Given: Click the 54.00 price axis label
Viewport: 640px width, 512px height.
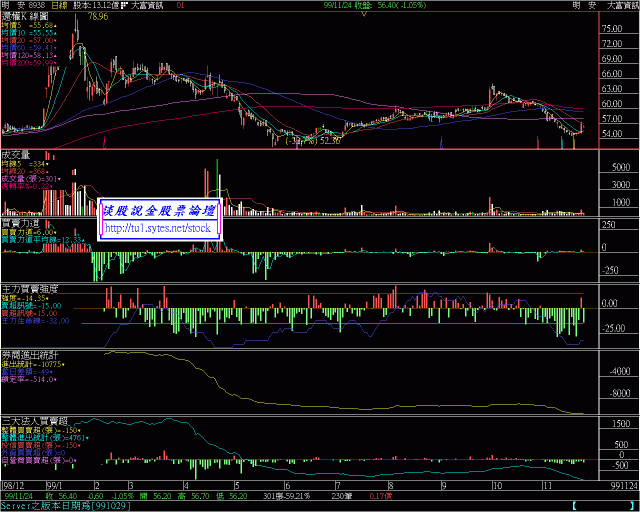Looking at the screenshot, I should [611, 134].
